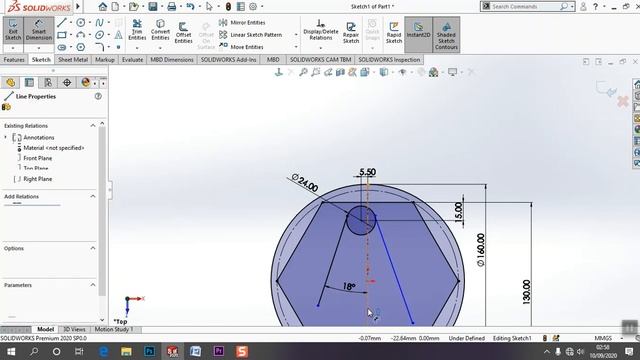Click the Line Properties help icon

[98, 96]
